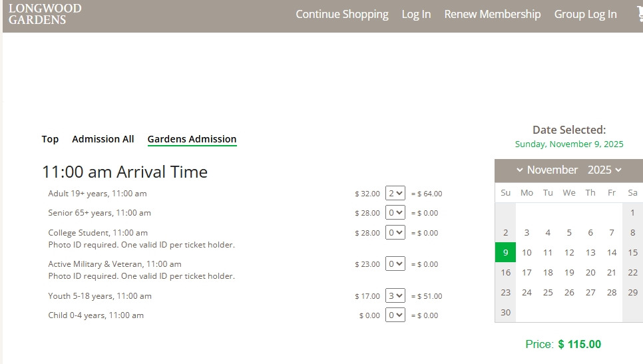Viewport: 643px width, 364px height.
Task: Open Youth 5-18 quantity dropdown
Action: pos(395,295)
